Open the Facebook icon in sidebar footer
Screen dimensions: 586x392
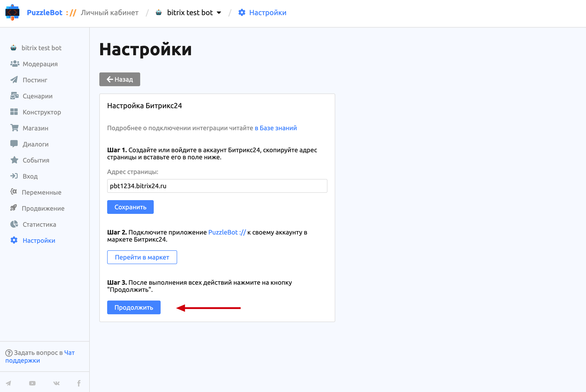coord(79,383)
